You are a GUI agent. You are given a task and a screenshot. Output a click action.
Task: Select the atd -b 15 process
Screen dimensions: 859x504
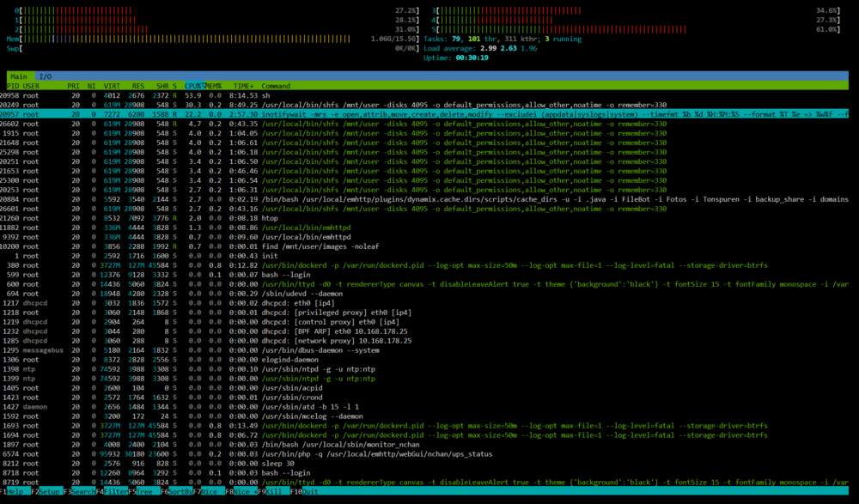pos(424,406)
